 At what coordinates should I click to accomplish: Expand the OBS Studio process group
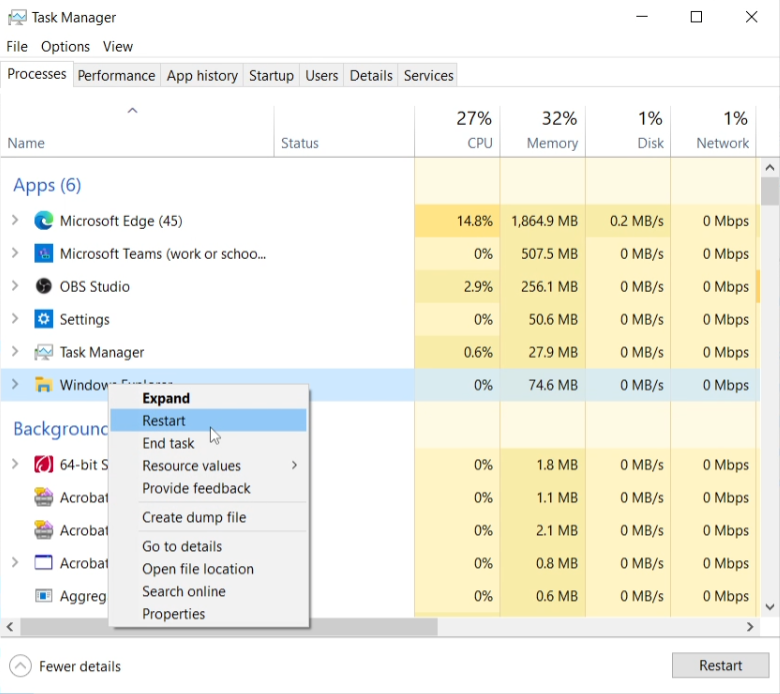point(15,286)
